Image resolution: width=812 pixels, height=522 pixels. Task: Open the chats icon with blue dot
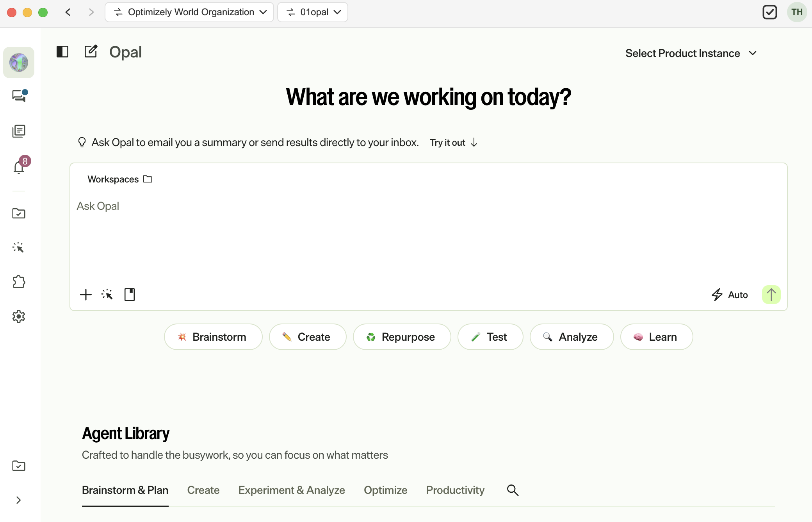coord(19,96)
